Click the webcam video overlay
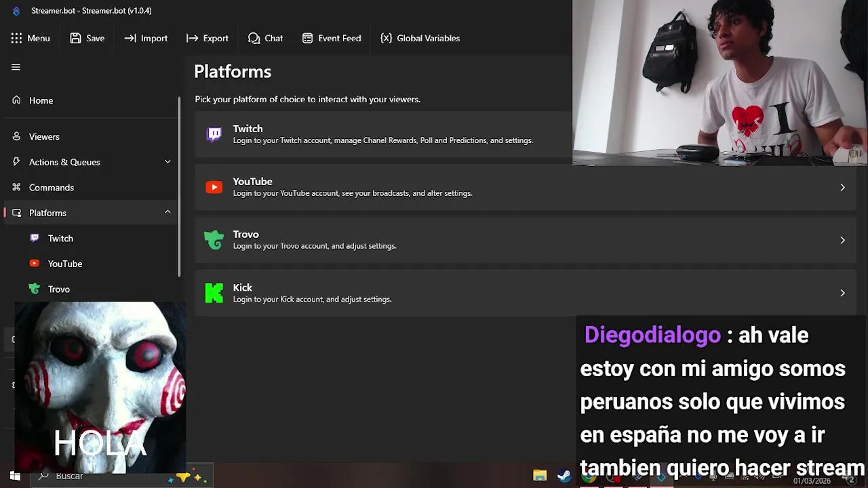This screenshot has height=488, width=868. point(720,83)
